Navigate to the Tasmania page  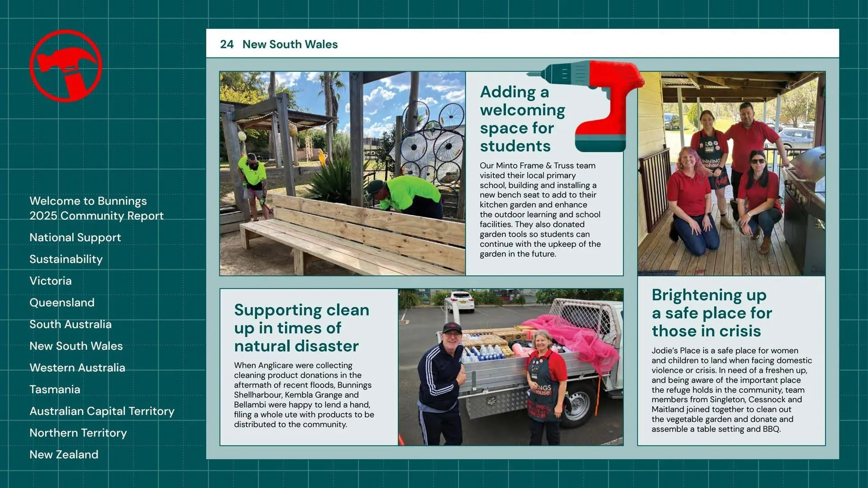coord(55,389)
